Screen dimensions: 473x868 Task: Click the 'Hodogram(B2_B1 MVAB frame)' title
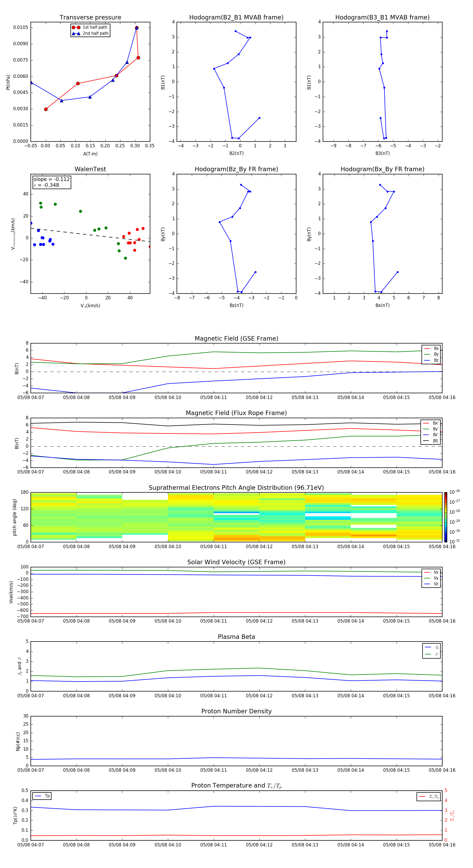click(x=236, y=18)
